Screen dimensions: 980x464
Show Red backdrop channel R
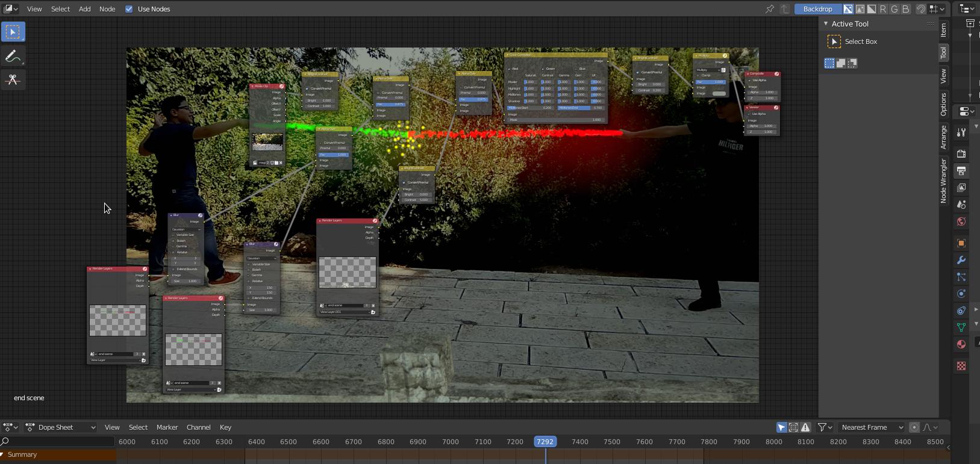(882, 9)
